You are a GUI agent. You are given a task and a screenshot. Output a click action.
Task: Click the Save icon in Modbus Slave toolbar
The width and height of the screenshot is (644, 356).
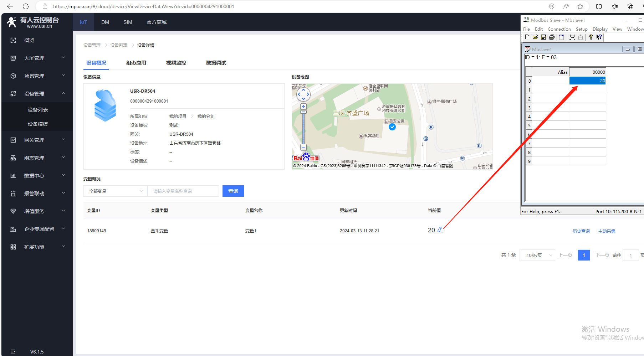pyautogui.click(x=543, y=37)
